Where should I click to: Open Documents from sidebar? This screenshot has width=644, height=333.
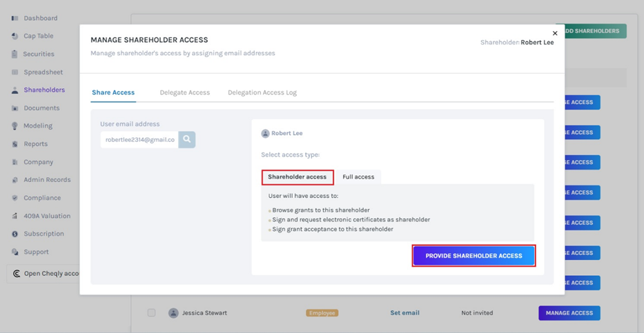[41, 108]
